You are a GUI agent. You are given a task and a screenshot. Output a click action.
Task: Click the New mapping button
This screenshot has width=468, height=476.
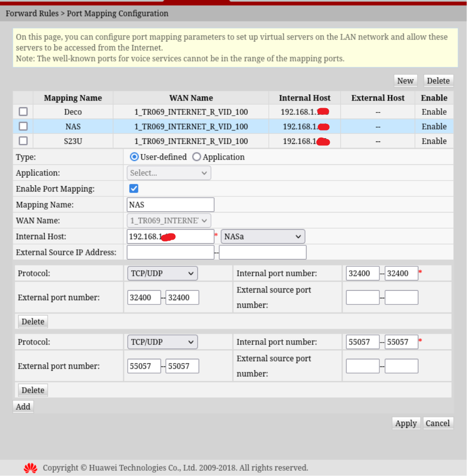click(x=405, y=81)
